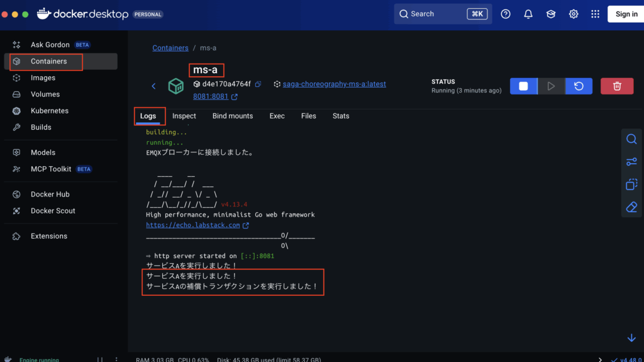Open log display options icon
This screenshot has height=362, width=644.
pyautogui.click(x=631, y=162)
